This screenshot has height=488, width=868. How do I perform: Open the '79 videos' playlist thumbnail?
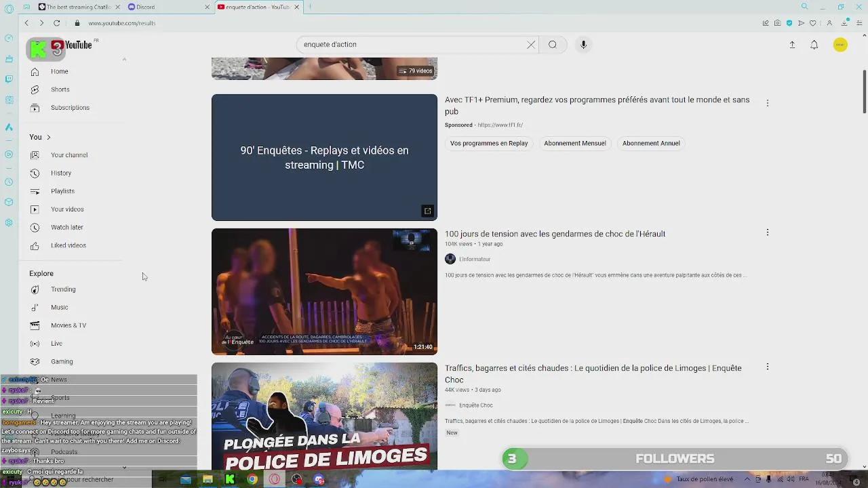coord(324,68)
